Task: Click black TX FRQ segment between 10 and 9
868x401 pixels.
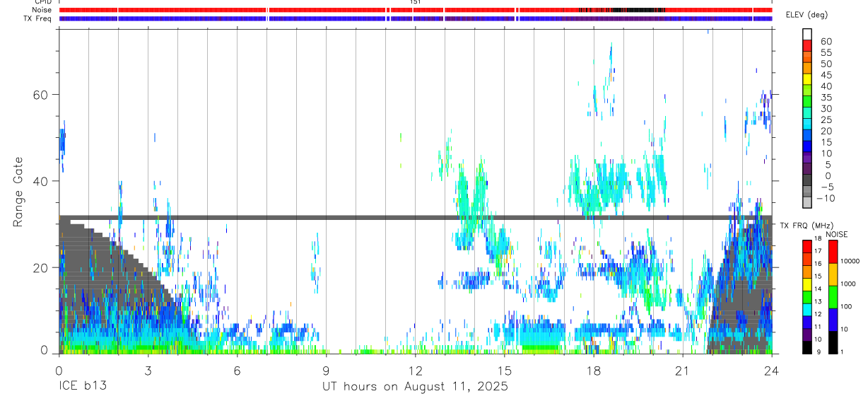Action: point(807,347)
